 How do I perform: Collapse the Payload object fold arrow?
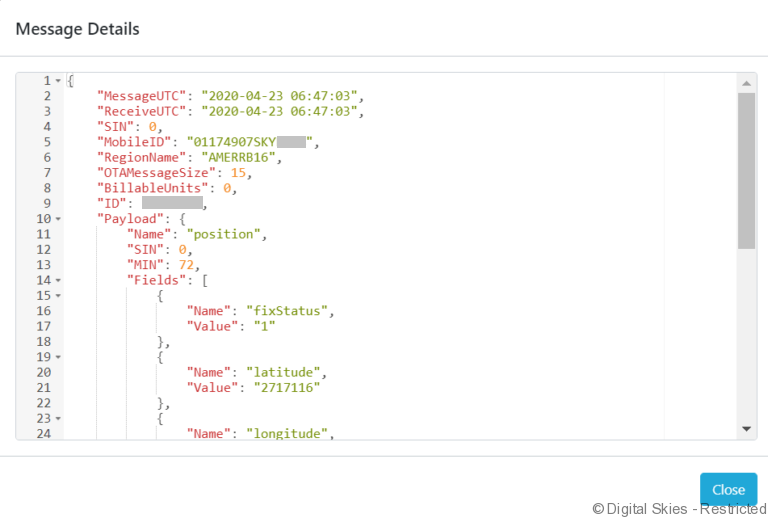coord(58,219)
